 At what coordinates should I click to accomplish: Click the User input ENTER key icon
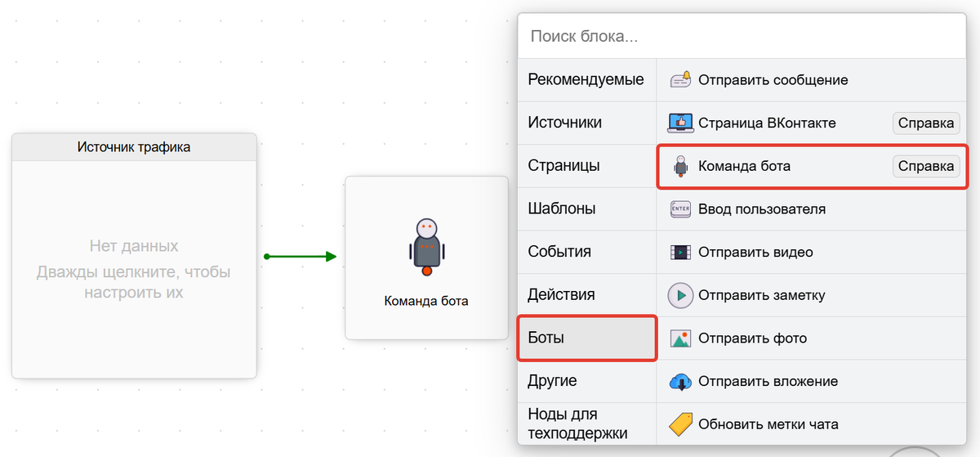681,208
